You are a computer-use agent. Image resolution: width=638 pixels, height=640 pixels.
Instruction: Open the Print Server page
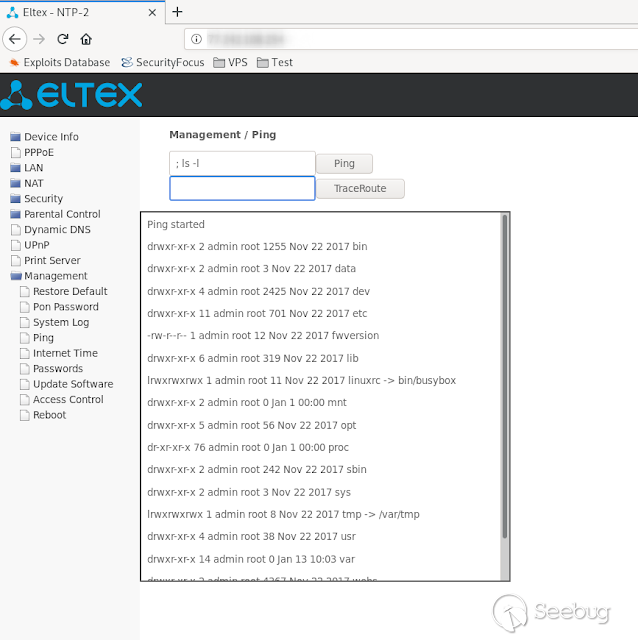click(46, 260)
